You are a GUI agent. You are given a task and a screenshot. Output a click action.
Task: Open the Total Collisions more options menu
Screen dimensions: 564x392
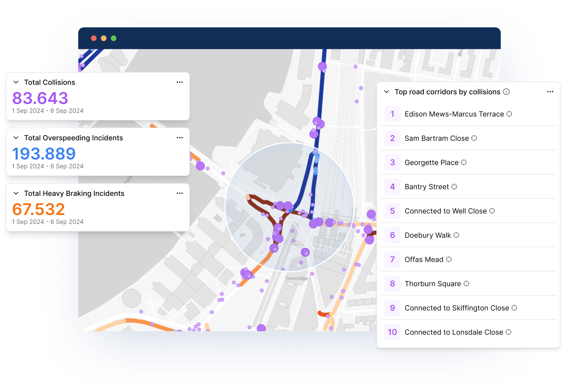[180, 82]
